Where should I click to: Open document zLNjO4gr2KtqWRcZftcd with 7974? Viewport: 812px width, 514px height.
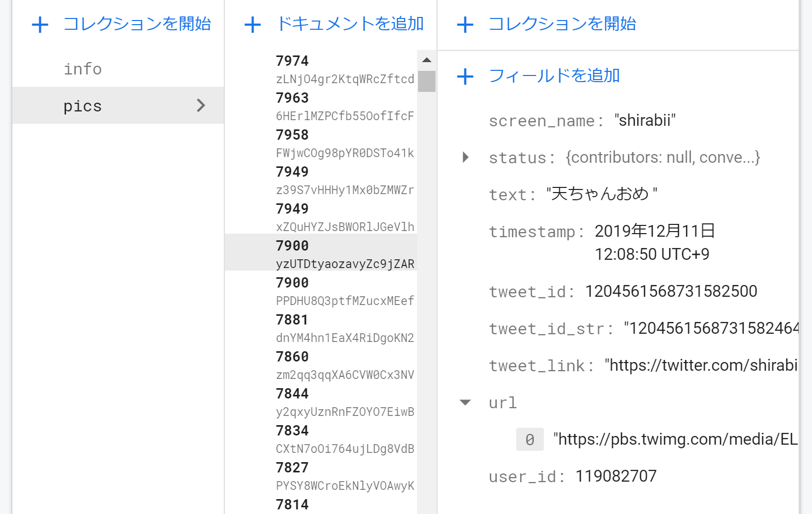[x=321, y=69]
